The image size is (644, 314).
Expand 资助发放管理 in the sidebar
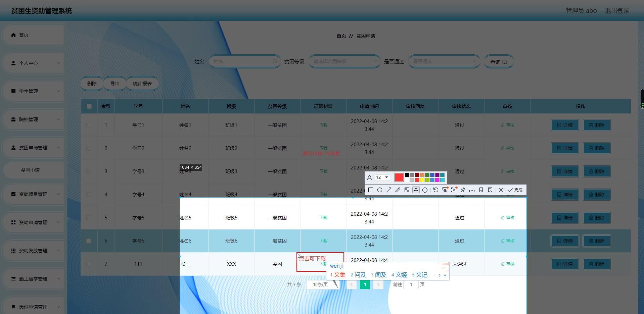pos(33,251)
